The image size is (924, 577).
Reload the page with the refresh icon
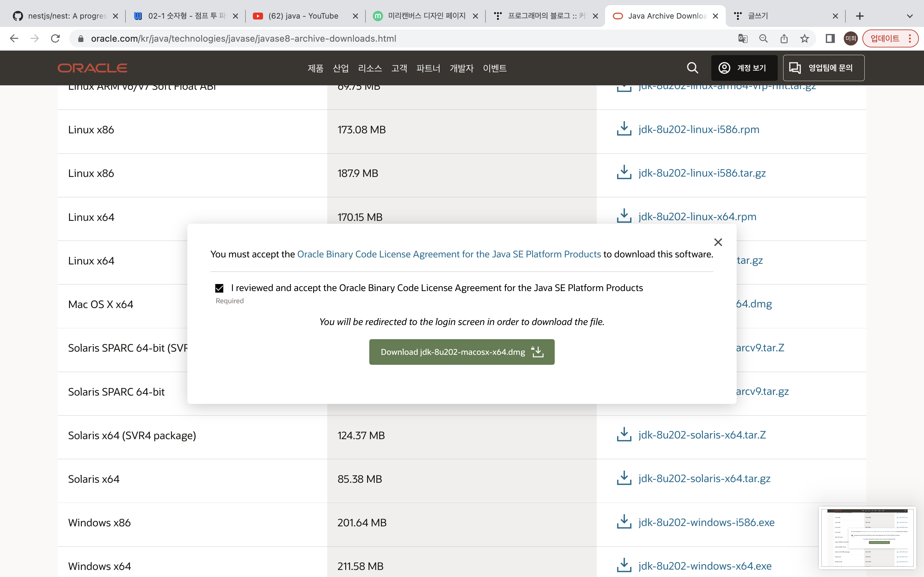(56, 38)
